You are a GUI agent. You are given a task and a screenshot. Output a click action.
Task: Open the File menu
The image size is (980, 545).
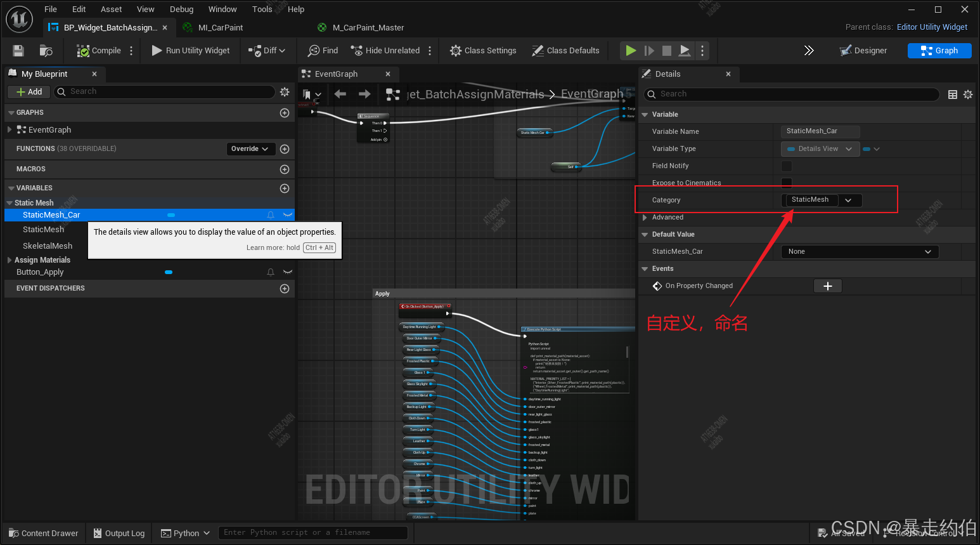tap(51, 9)
